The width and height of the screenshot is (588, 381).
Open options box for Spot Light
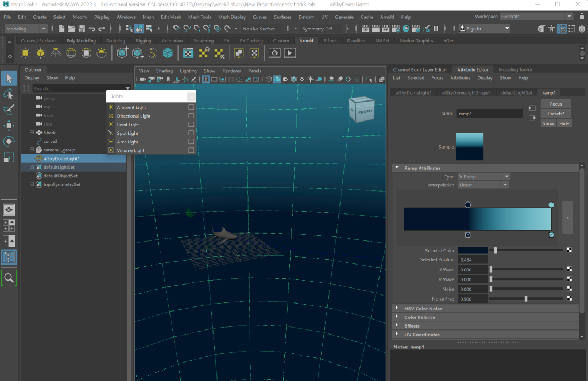(x=191, y=133)
